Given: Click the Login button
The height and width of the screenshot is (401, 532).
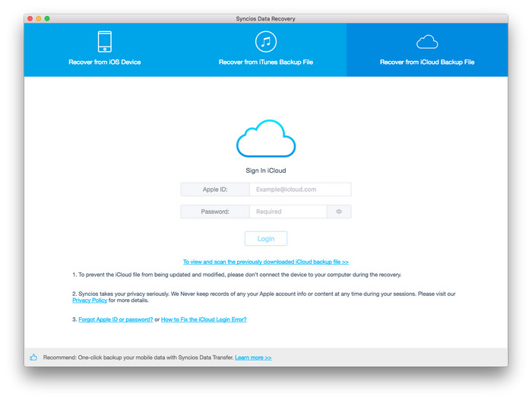Looking at the screenshot, I should [x=266, y=239].
